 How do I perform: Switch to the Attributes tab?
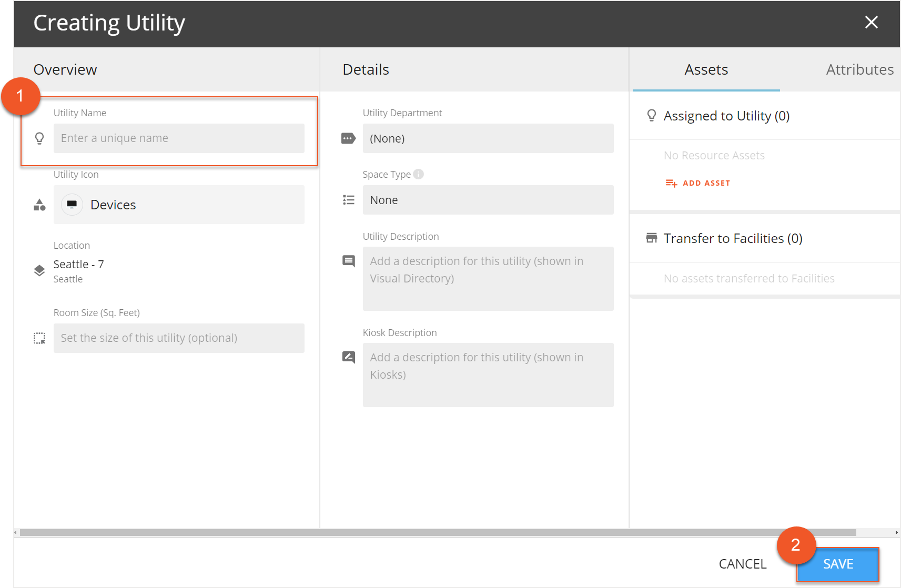point(859,69)
